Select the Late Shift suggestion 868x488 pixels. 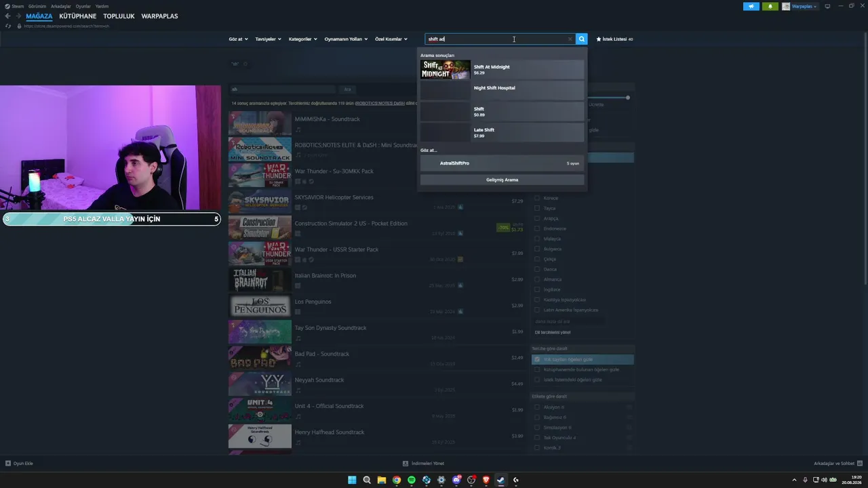point(502,132)
